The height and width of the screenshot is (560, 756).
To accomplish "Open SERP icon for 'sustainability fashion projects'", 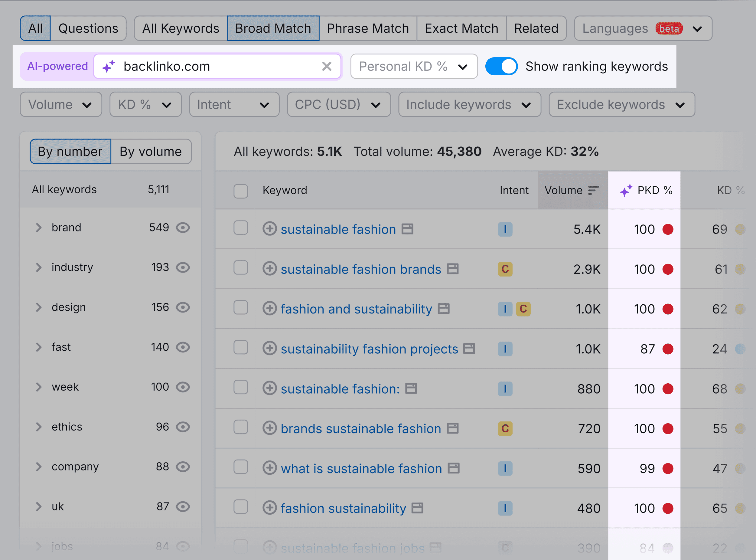I will click(469, 349).
